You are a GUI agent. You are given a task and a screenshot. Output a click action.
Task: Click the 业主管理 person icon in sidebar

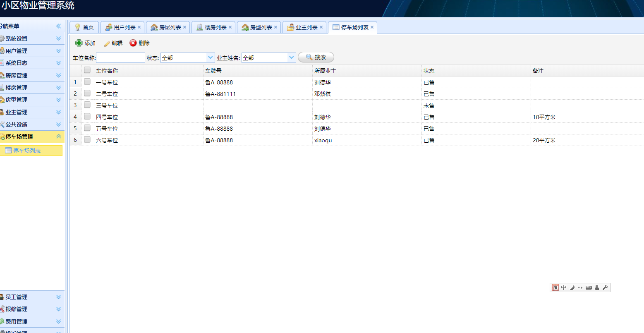(2, 112)
